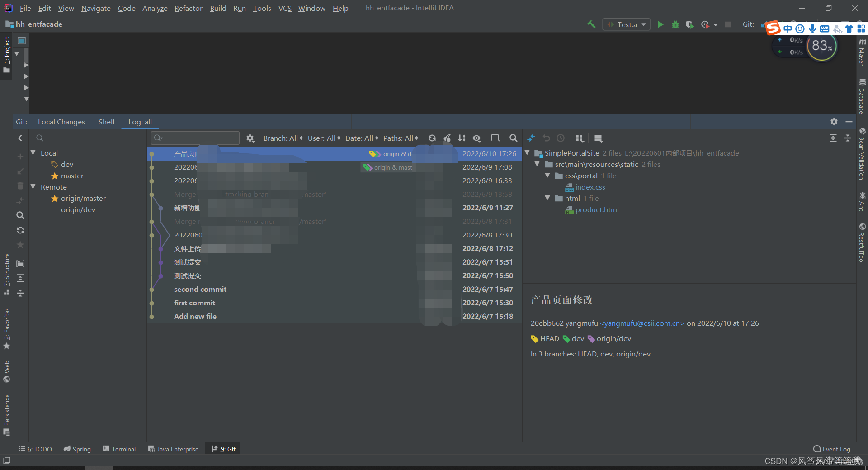This screenshot has height=470, width=868.
Task: Open the Event Log
Action: pyautogui.click(x=832, y=449)
